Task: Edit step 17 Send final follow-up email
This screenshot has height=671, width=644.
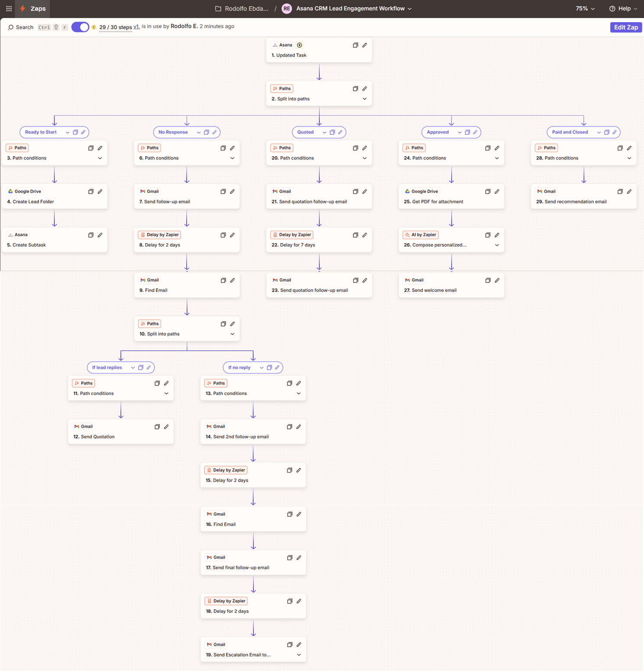Action: (299, 558)
